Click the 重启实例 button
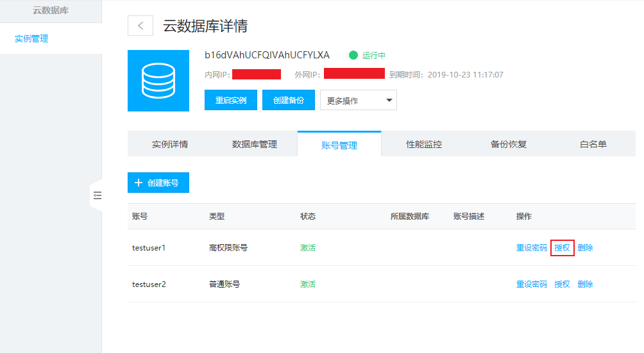 click(230, 101)
